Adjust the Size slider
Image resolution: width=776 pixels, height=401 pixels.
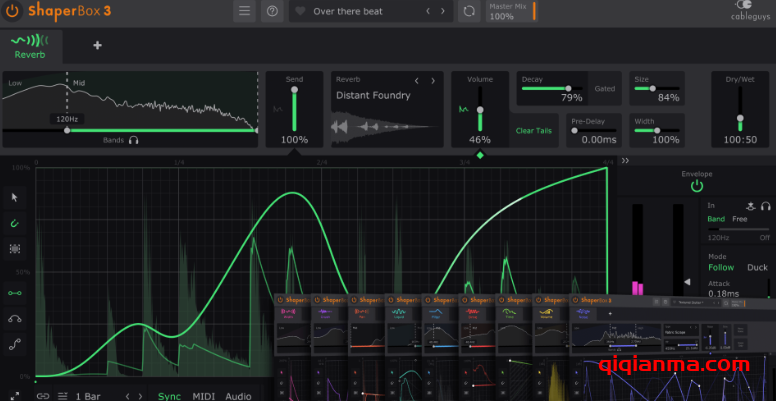tap(657, 89)
